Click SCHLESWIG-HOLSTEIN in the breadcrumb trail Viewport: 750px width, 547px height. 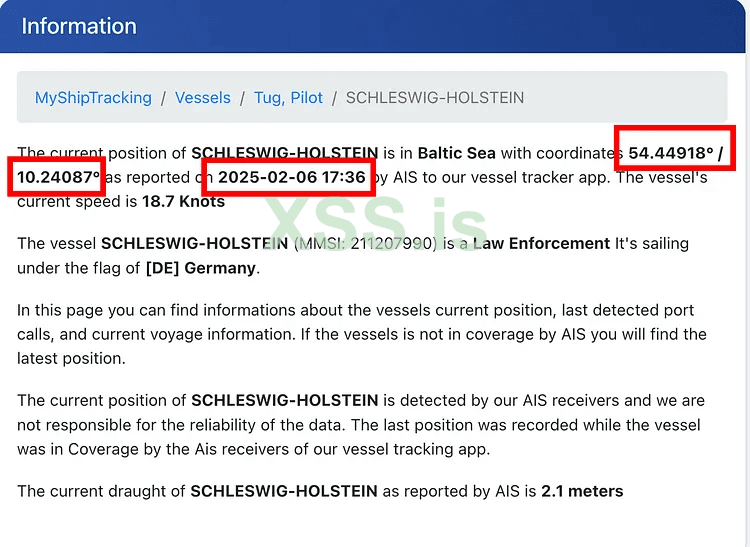434,98
